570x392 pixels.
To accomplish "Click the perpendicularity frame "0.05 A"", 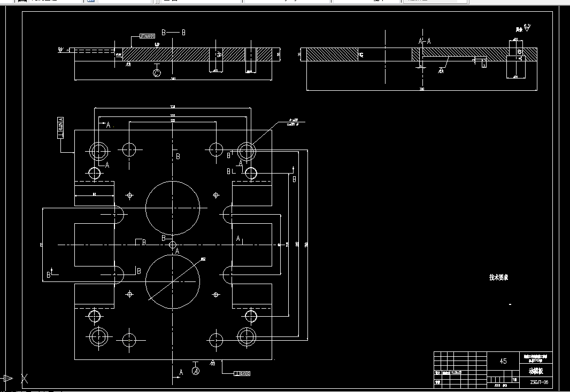I will click(60, 128).
